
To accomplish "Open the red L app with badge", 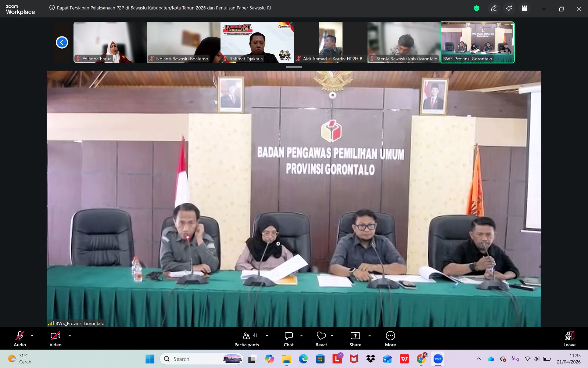I will (337, 359).
